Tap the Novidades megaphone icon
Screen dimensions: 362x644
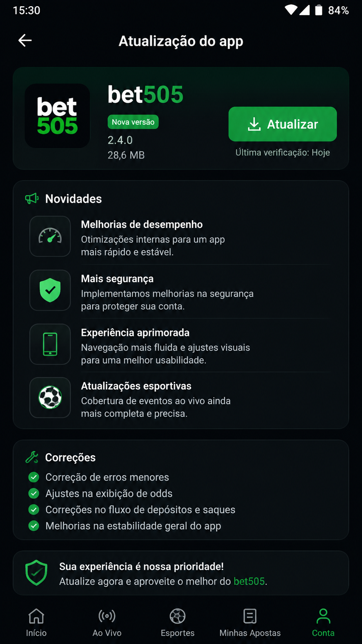[32, 198]
